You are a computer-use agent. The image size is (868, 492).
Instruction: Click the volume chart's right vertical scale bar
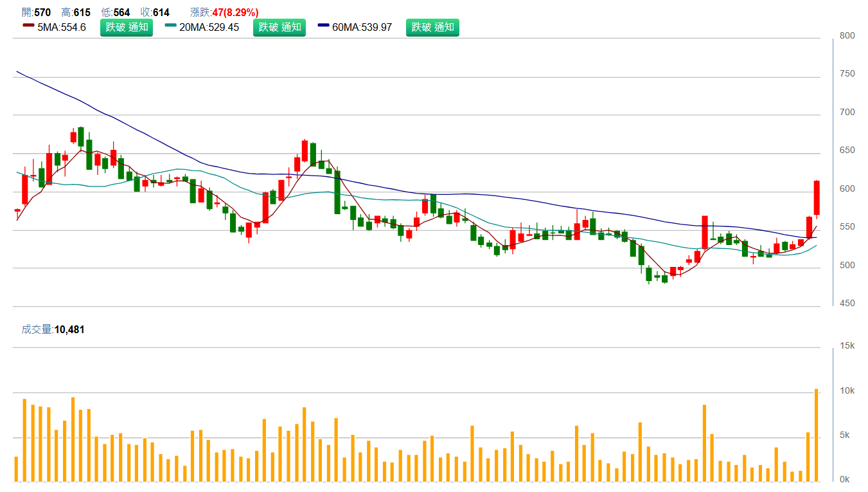tap(833, 414)
